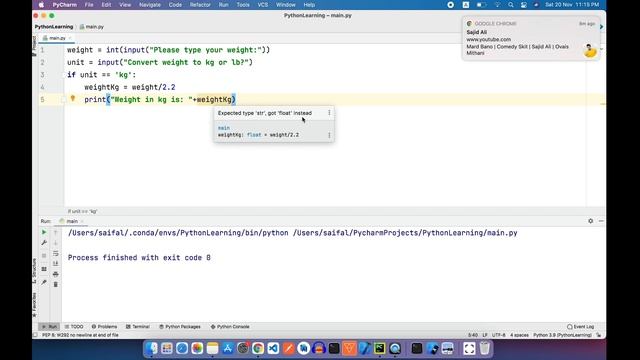
Task: Toggle Soft-Wrap in Run console
Action: (x=56, y=253)
